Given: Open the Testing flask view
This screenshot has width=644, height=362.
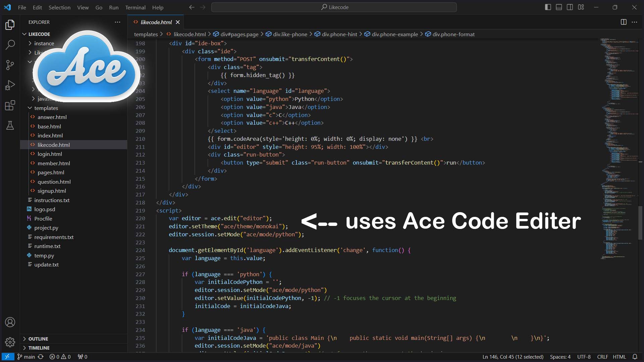Looking at the screenshot, I should [10, 125].
